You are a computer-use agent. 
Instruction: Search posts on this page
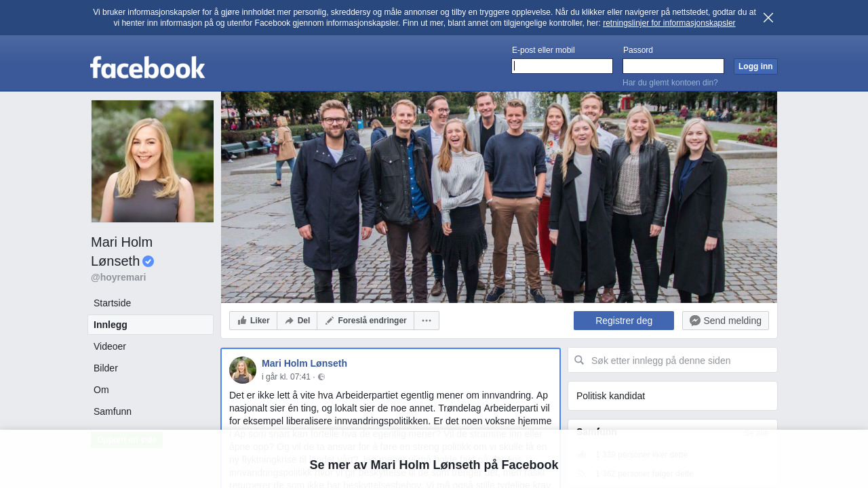[673, 360]
